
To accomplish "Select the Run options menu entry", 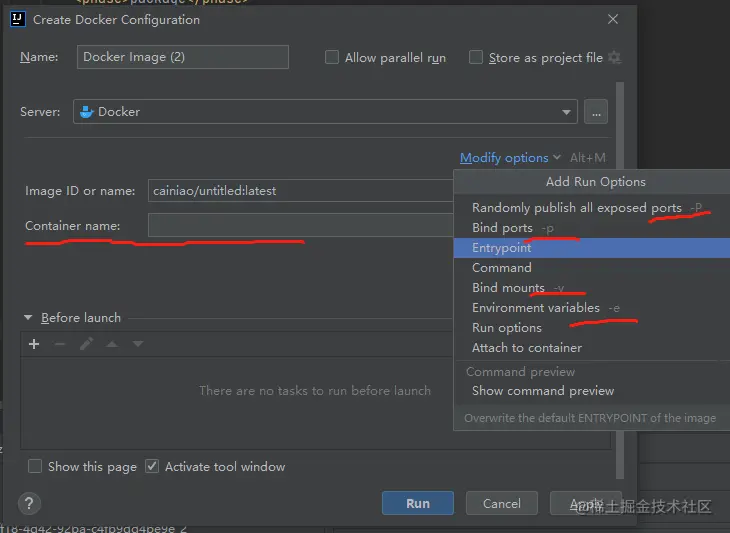I will click(x=592, y=328).
